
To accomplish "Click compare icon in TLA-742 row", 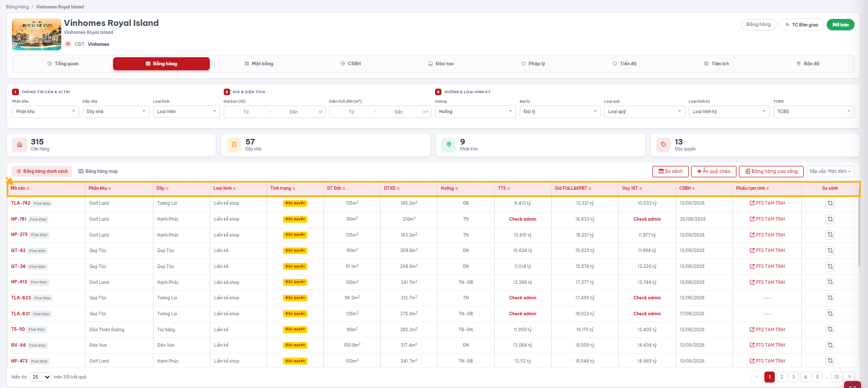I will [830, 203].
